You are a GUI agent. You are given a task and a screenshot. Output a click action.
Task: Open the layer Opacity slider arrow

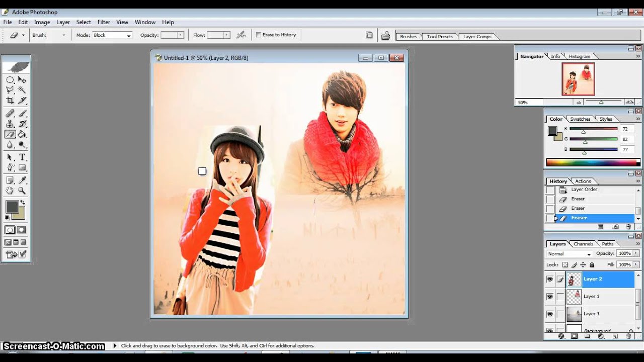click(x=635, y=254)
